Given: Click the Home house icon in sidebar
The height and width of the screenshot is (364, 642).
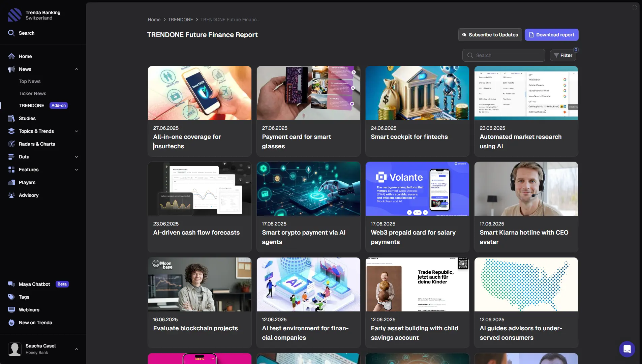Looking at the screenshot, I should coord(11,56).
